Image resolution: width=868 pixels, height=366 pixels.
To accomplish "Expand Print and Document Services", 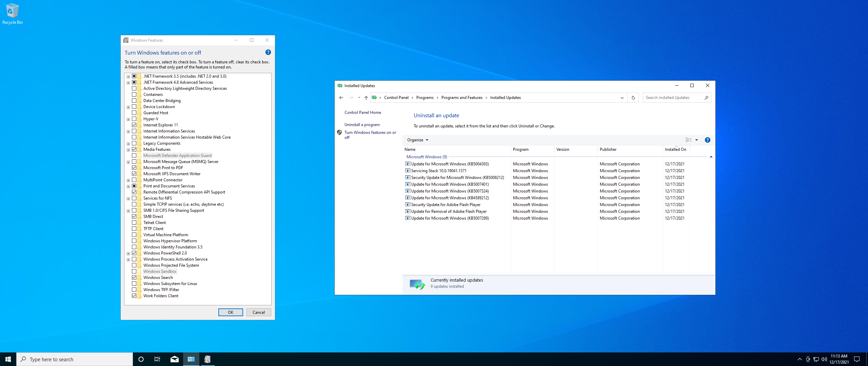I will click(x=129, y=186).
